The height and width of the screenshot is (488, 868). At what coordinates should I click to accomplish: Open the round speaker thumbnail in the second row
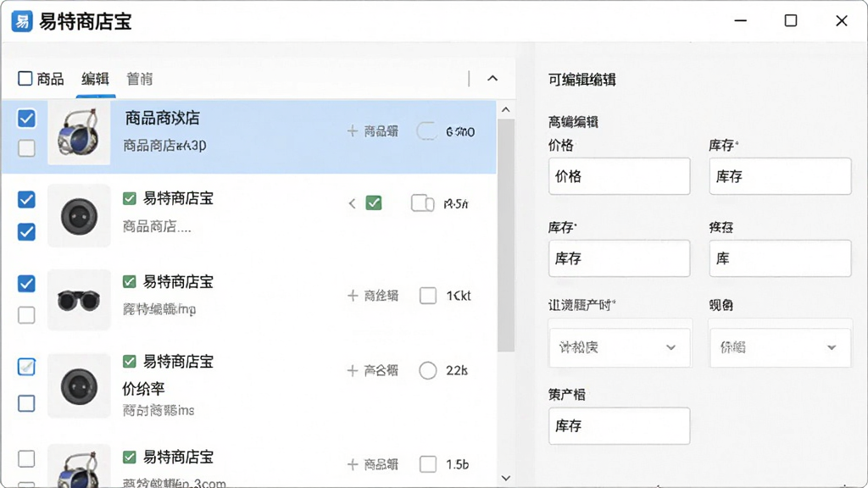(79, 216)
